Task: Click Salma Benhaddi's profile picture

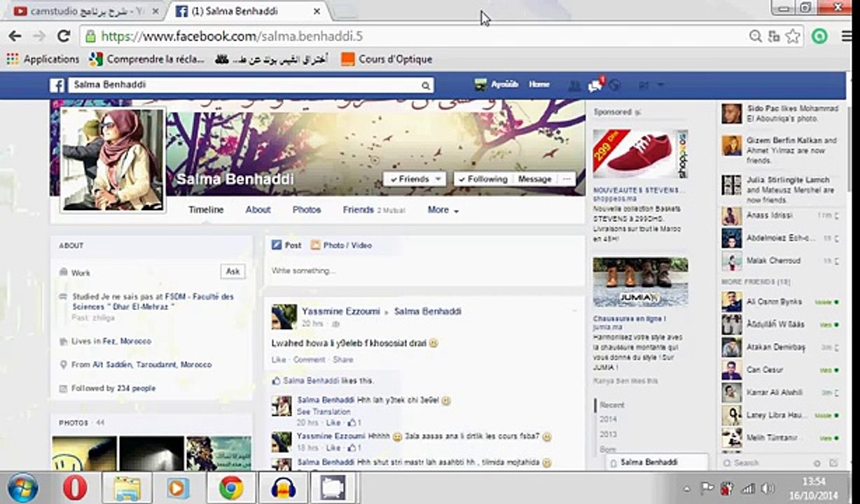Action: coord(113,160)
